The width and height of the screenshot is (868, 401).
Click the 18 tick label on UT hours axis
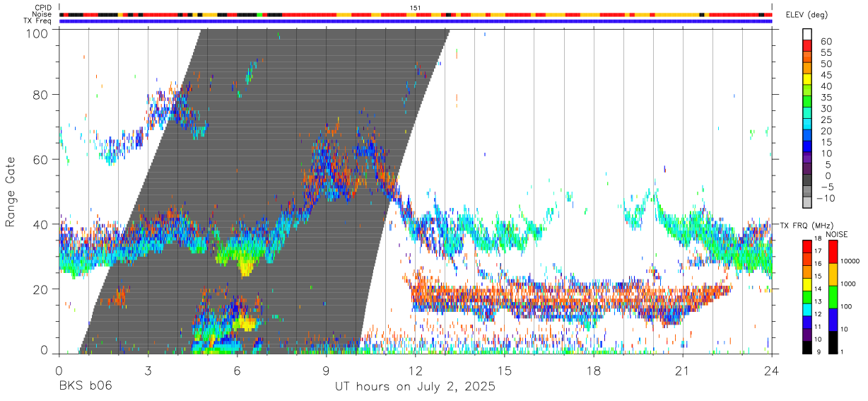pos(594,370)
